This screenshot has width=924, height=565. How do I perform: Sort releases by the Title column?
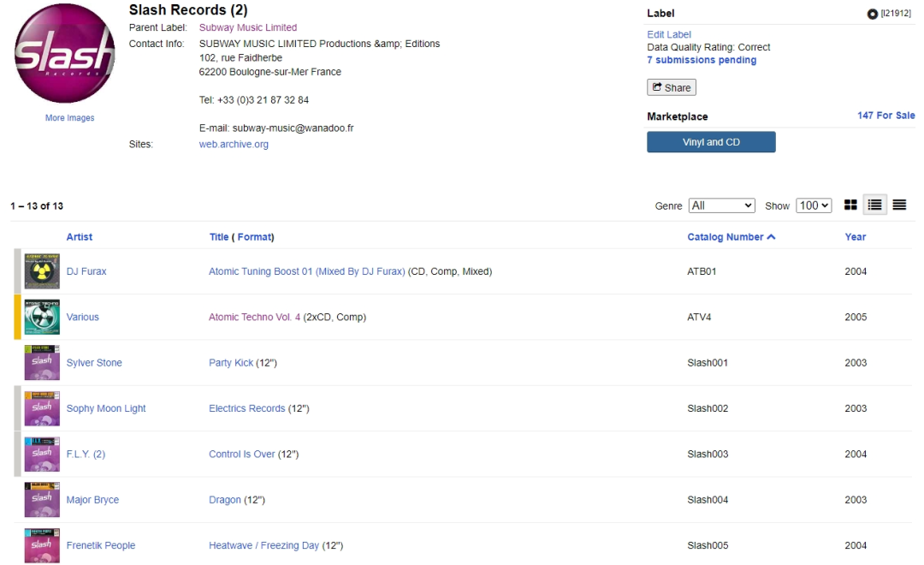point(219,236)
